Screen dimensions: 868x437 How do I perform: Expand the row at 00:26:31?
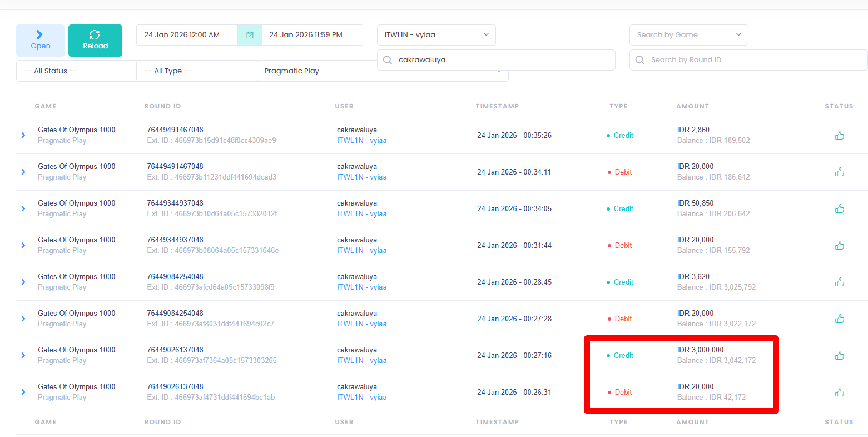coord(23,392)
